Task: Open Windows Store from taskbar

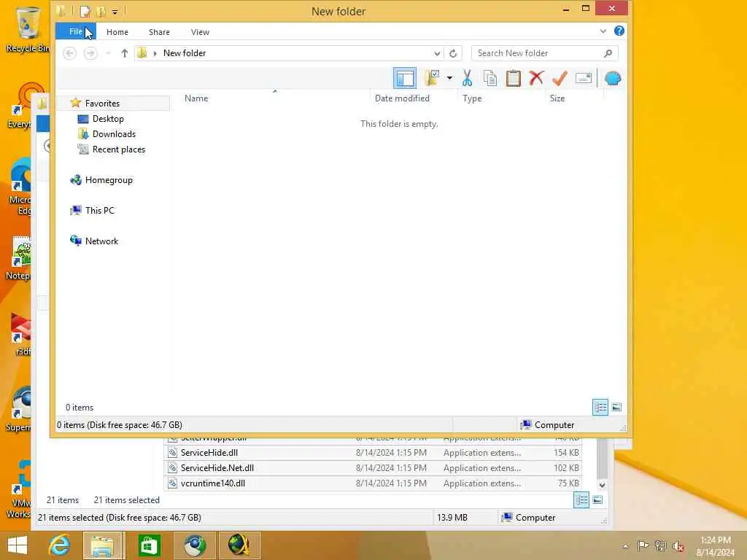Action: 149,545
